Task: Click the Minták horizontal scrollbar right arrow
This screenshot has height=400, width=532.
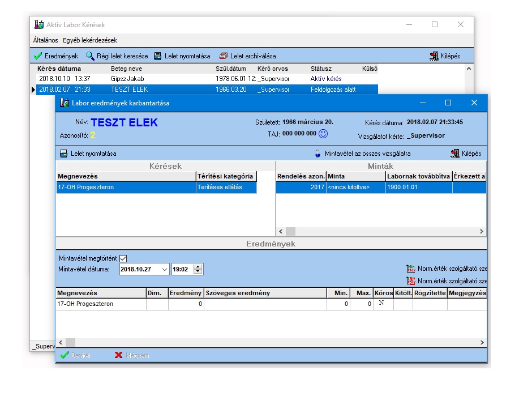Action: (x=482, y=232)
